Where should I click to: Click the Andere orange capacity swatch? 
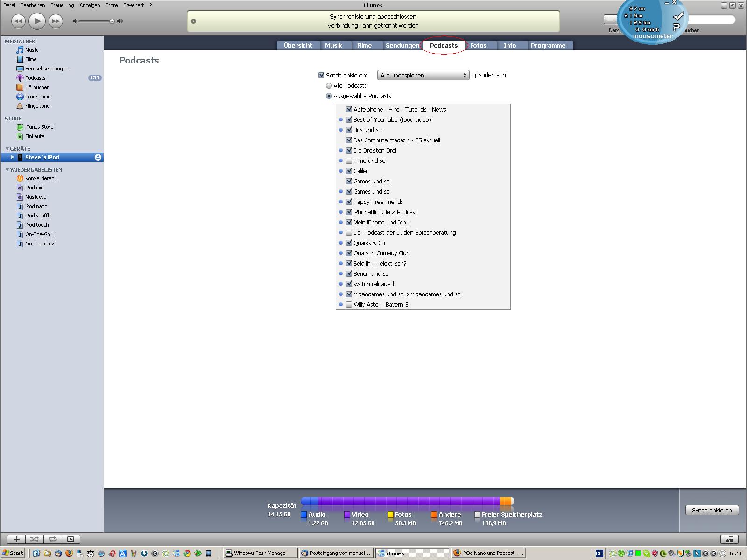pos(434,515)
